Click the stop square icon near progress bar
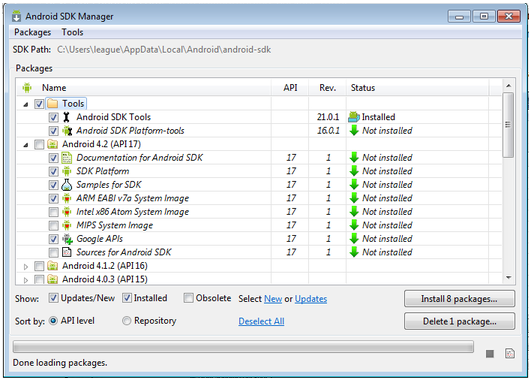This screenshot has width=531, height=380. pyautogui.click(x=490, y=354)
